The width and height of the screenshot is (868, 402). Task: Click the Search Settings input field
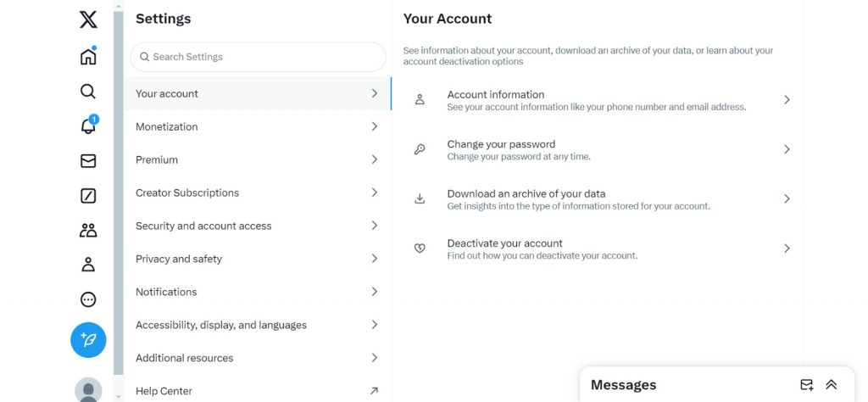(258, 57)
